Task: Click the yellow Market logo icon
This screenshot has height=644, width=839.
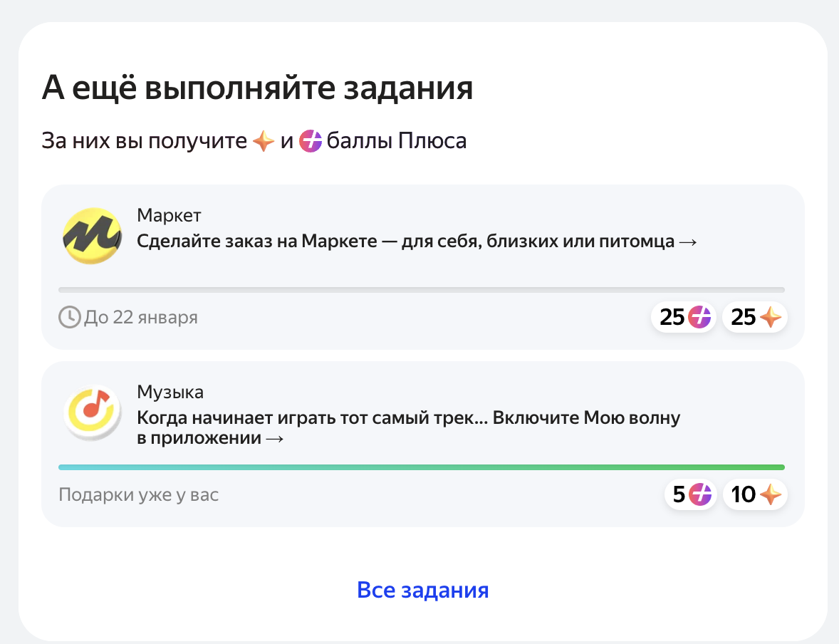Action: (92, 236)
